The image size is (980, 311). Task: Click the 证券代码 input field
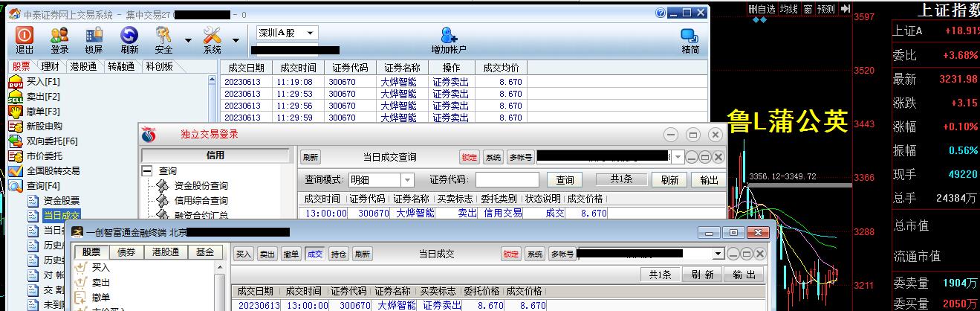click(x=507, y=180)
